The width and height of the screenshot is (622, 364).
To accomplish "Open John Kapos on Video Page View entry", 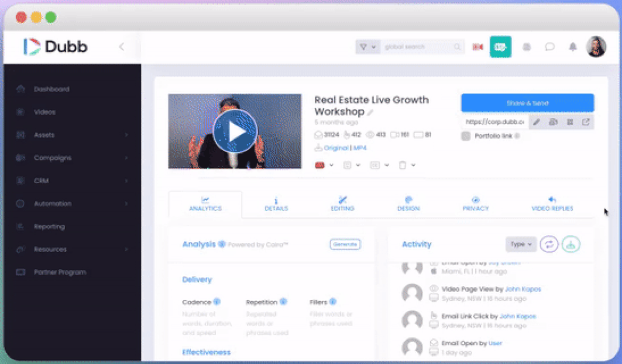I will point(523,289).
